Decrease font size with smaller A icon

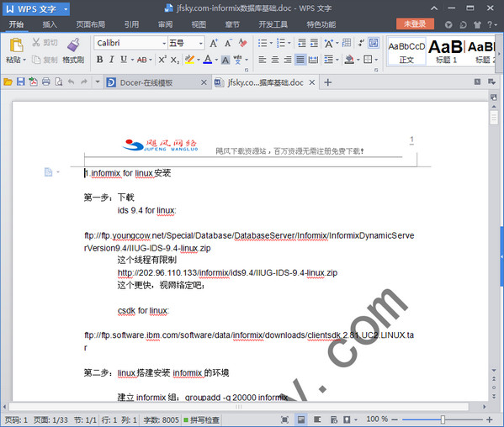tap(228, 43)
